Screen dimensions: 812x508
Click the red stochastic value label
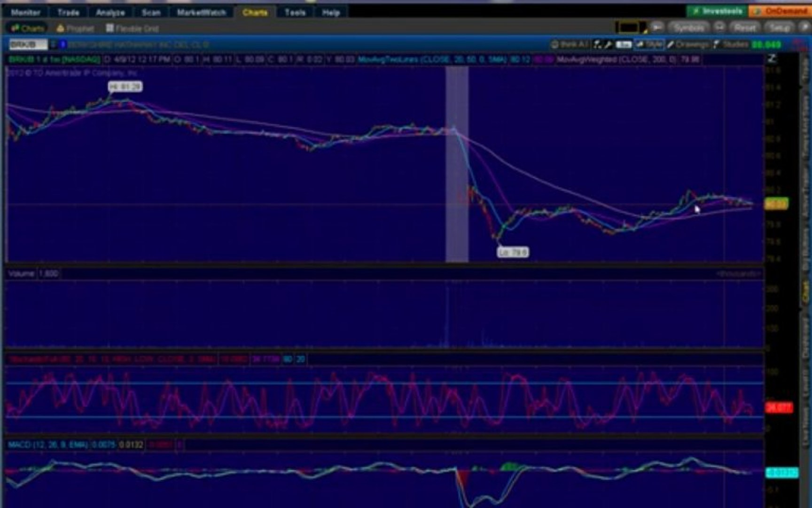tap(779, 407)
